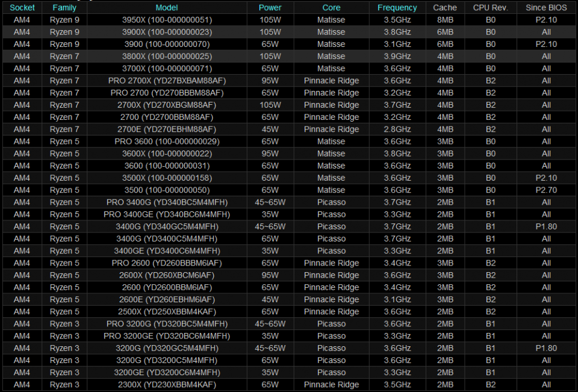Click the Frequency column header

pos(397,8)
